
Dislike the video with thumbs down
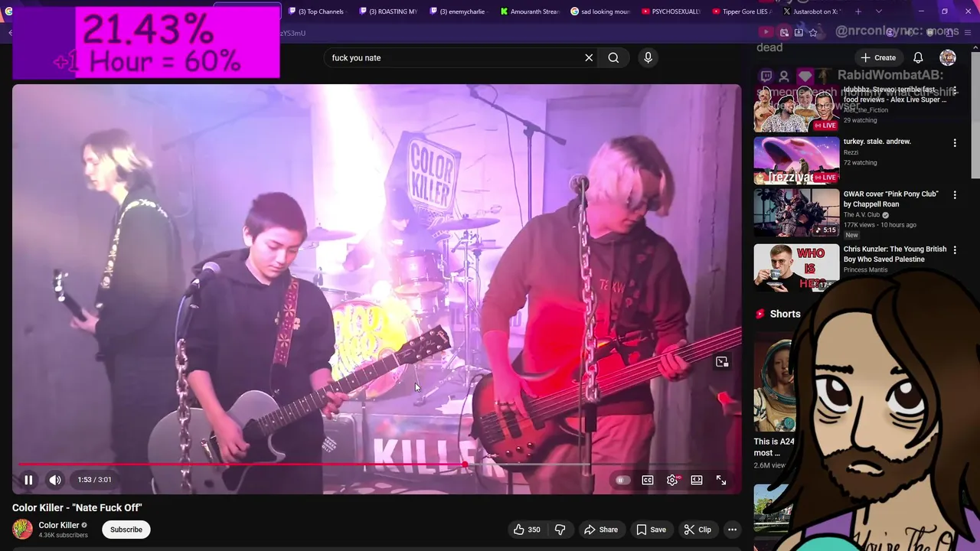[560, 530]
